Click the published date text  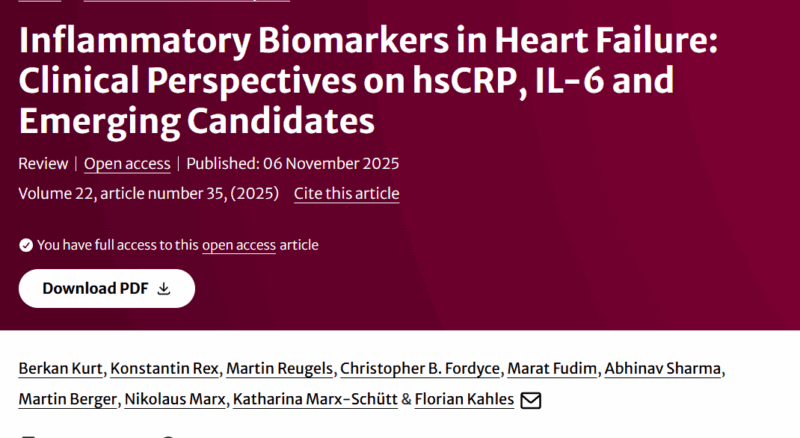[x=293, y=164]
